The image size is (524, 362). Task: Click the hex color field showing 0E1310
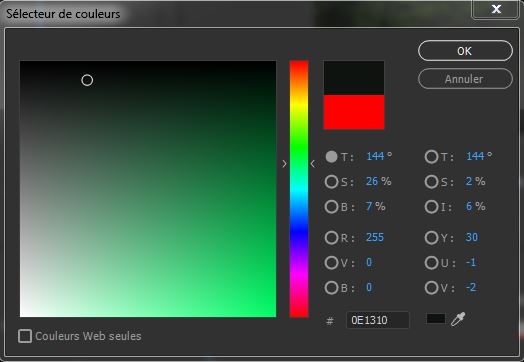pos(378,320)
